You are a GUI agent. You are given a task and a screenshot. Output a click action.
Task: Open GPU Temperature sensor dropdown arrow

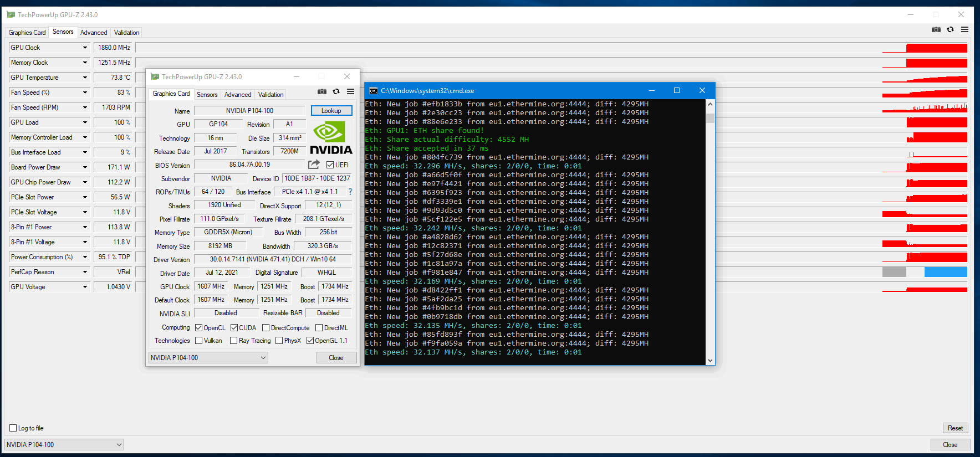tap(85, 78)
